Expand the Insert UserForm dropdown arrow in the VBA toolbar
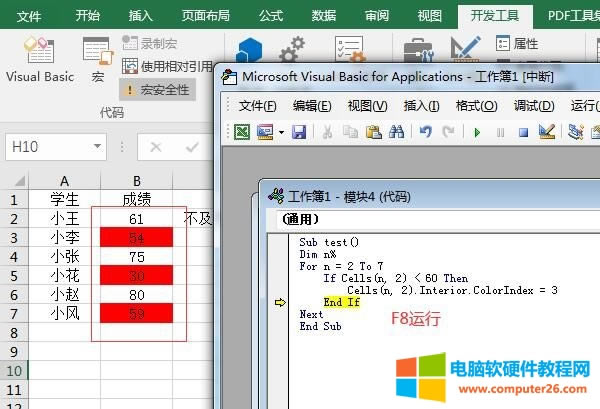 click(x=281, y=132)
